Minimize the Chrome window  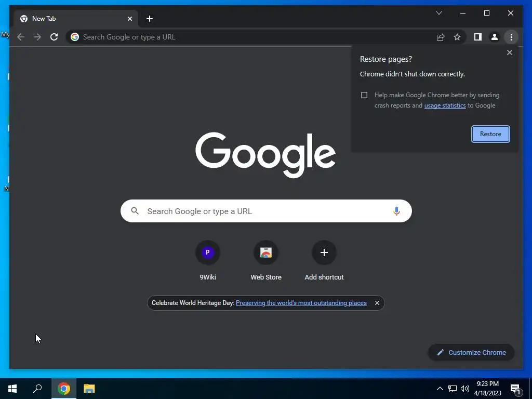pyautogui.click(x=463, y=13)
